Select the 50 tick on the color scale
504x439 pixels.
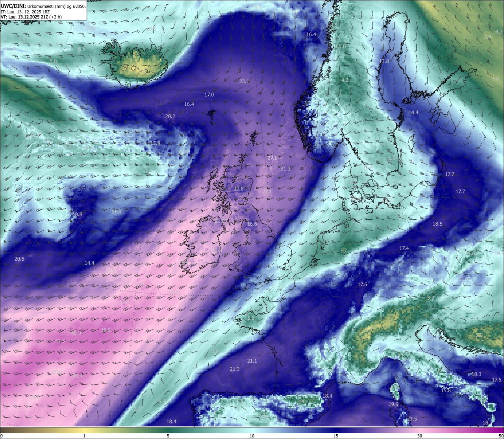click(x=501, y=436)
